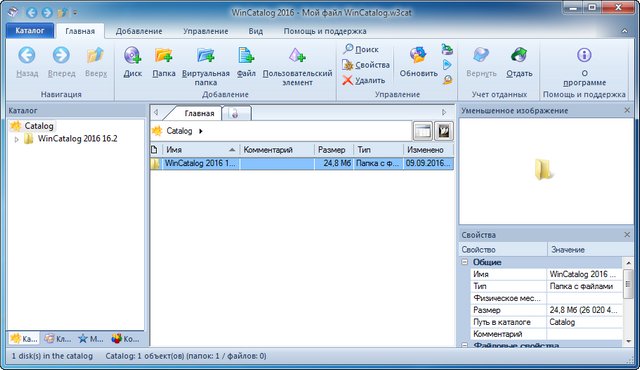640x370 pixels.
Task: Sort by the Имя column header
Action: click(201, 150)
